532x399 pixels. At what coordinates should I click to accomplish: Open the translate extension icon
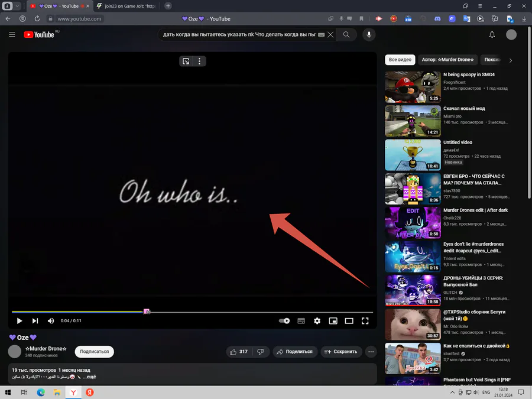(x=466, y=19)
